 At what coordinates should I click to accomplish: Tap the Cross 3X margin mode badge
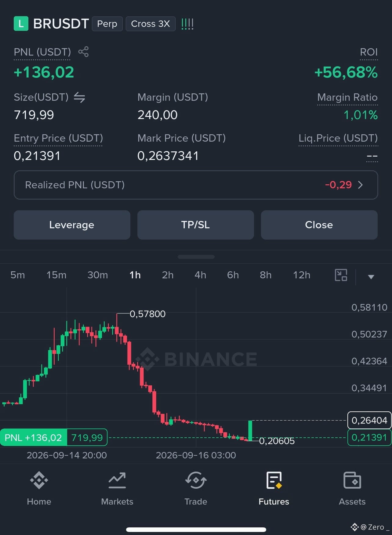tap(151, 24)
